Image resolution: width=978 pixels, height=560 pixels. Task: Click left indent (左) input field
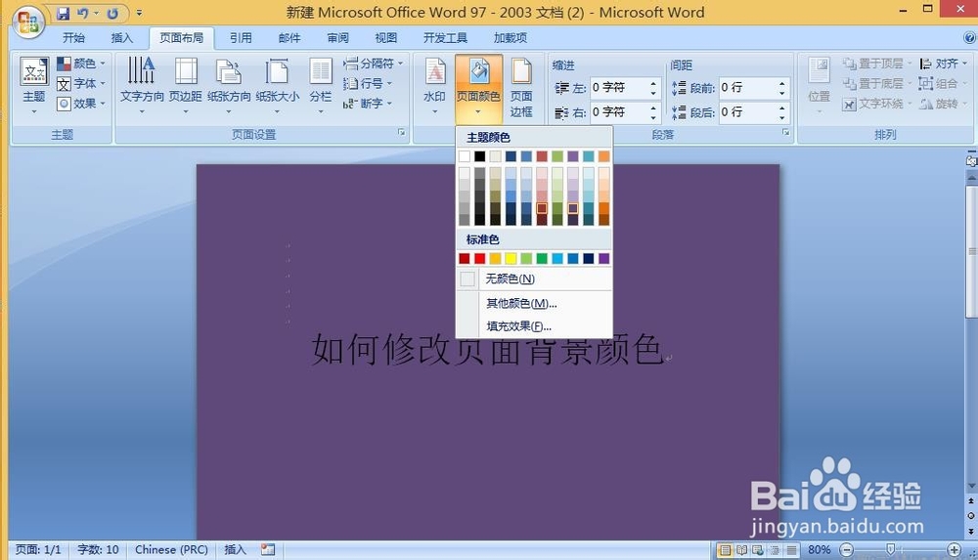point(619,87)
